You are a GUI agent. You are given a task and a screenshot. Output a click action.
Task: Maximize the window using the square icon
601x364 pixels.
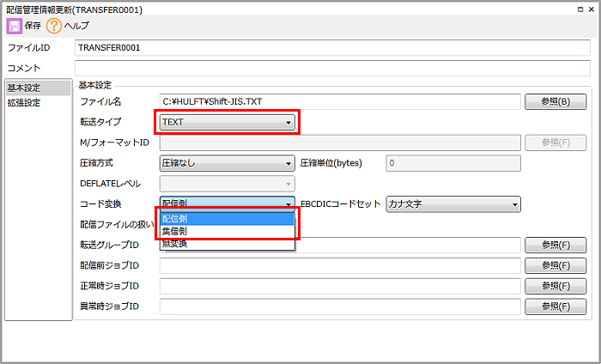(x=580, y=9)
